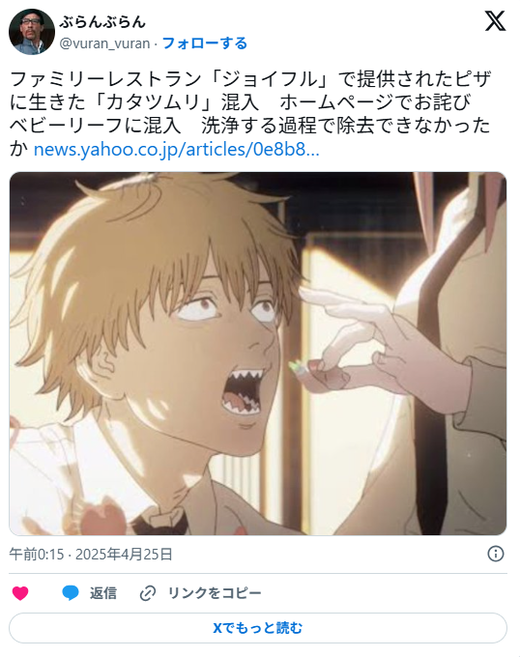520x657 pixels.
Task: Click the X logo icon
Action: (495, 21)
